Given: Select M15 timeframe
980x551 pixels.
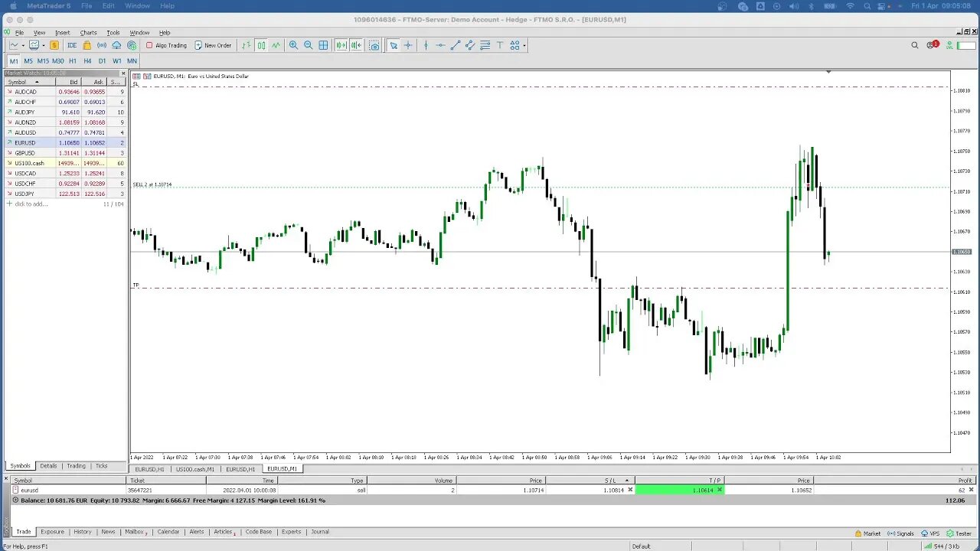Looking at the screenshot, I should [x=43, y=61].
